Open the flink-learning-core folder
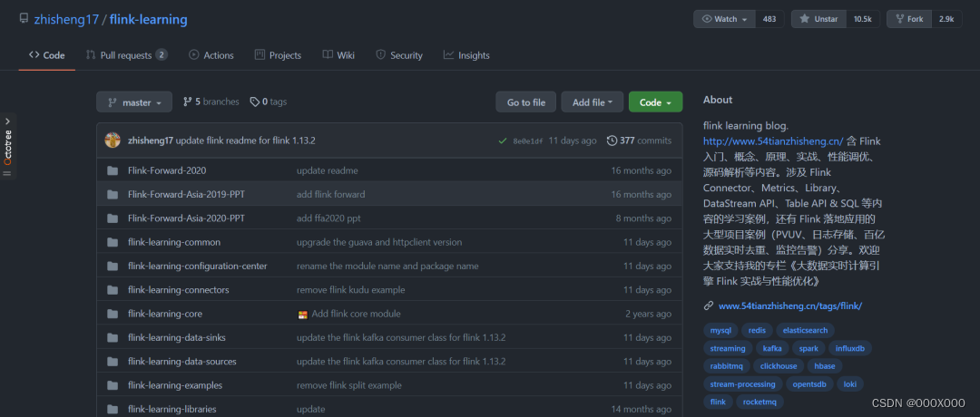Image resolution: width=980 pixels, height=417 pixels. 165,314
